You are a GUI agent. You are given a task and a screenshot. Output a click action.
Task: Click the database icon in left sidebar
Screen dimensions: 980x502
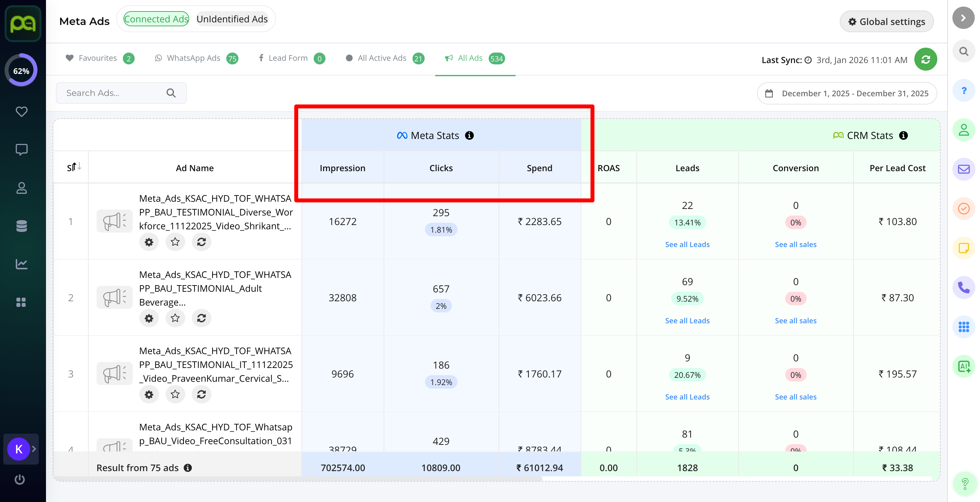pyautogui.click(x=21, y=226)
